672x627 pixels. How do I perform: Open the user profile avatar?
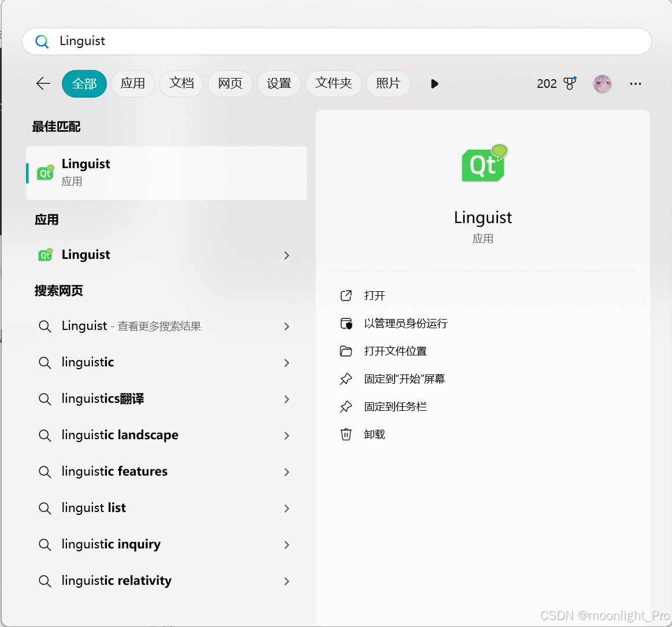tap(602, 84)
